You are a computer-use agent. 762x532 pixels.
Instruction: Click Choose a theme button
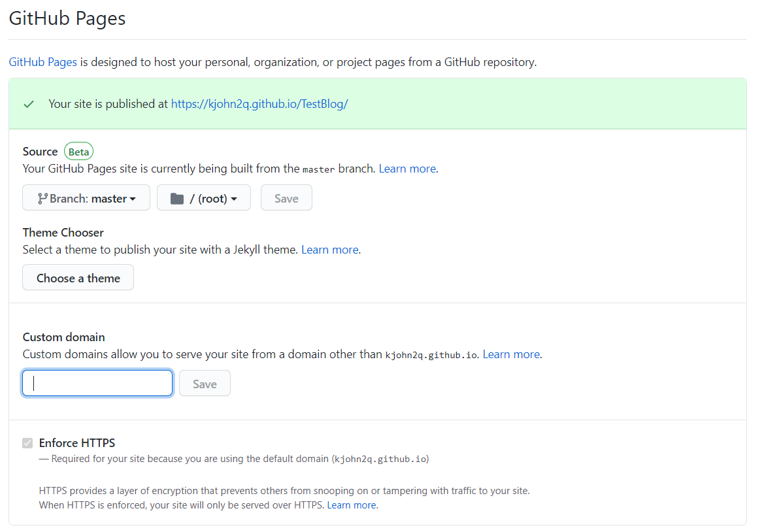click(x=78, y=277)
